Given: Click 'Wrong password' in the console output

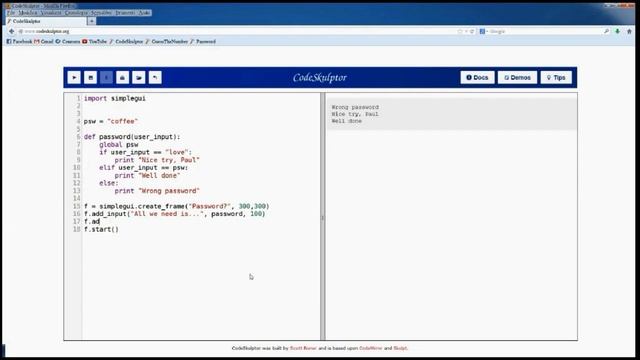Looking at the screenshot, I should 355,107.
